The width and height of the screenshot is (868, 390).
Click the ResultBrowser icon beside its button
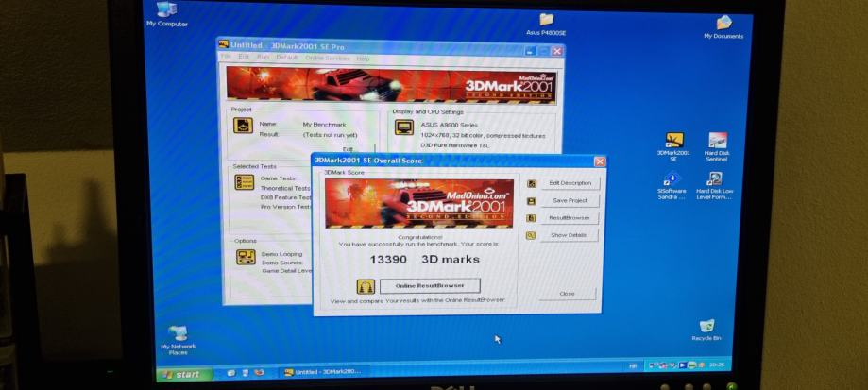pos(532,218)
